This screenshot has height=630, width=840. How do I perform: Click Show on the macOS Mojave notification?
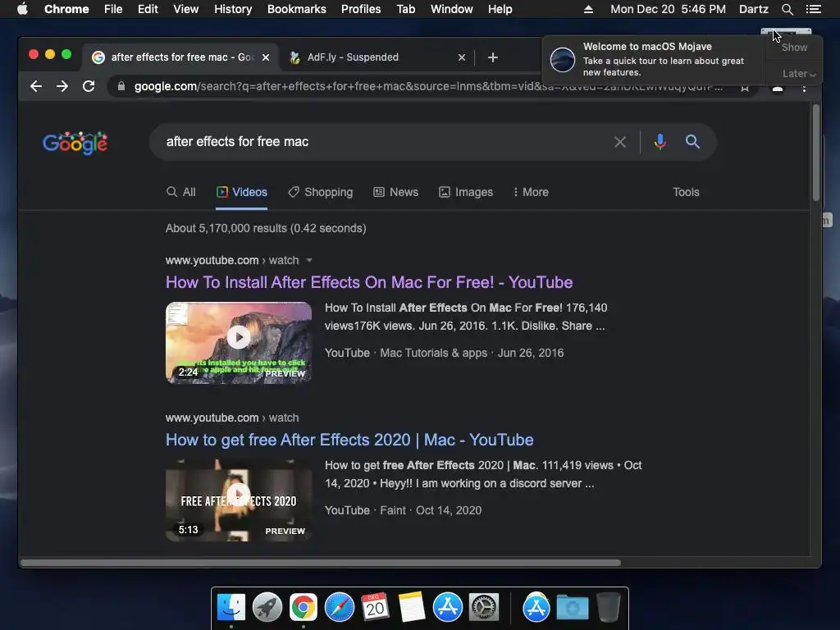794,48
